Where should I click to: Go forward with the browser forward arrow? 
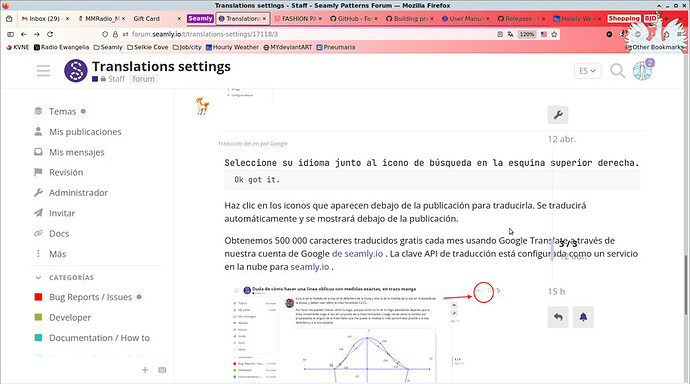point(37,34)
